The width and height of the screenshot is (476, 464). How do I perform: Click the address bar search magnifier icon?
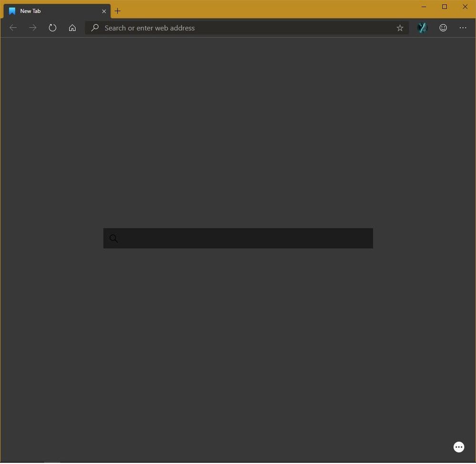click(95, 28)
